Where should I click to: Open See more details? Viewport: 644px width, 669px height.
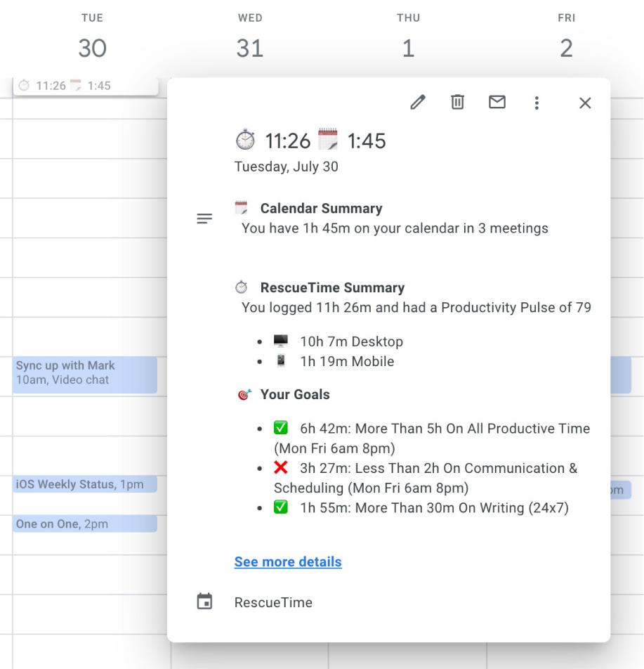point(287,561)
